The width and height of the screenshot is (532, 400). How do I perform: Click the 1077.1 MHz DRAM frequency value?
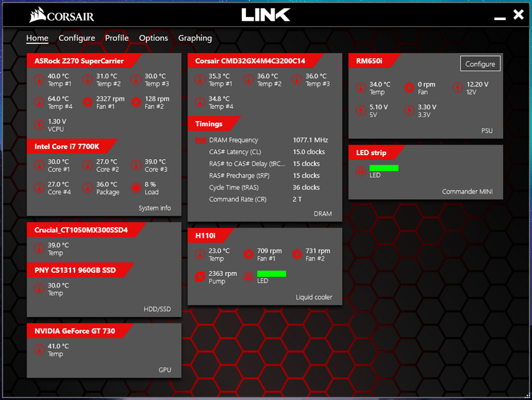tap(310, 140)
